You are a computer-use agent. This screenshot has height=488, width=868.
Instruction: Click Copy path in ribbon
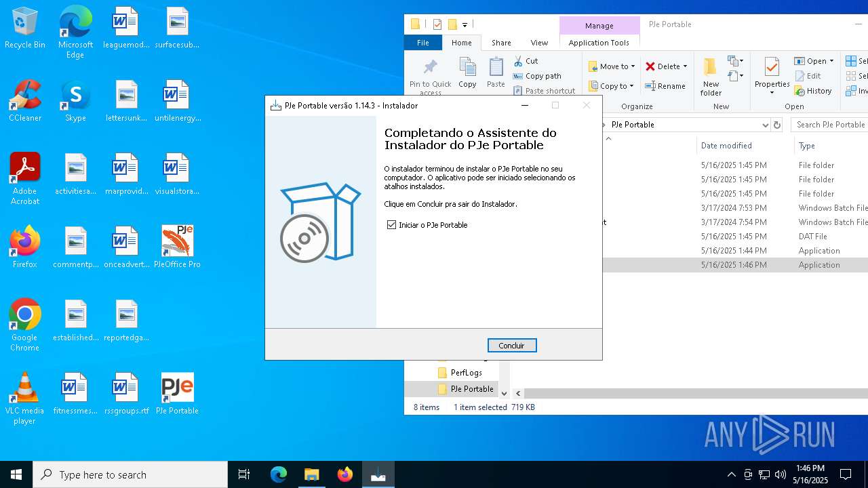click(x=537, y=76)
